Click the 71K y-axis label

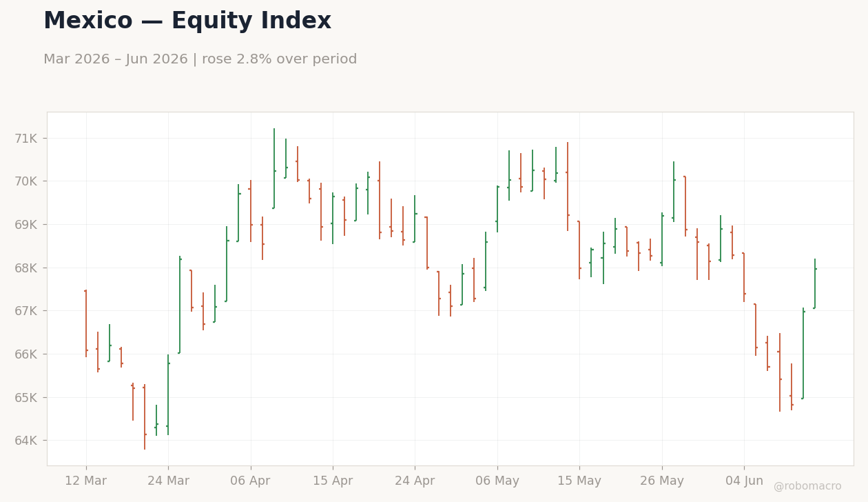coord(26,139)
